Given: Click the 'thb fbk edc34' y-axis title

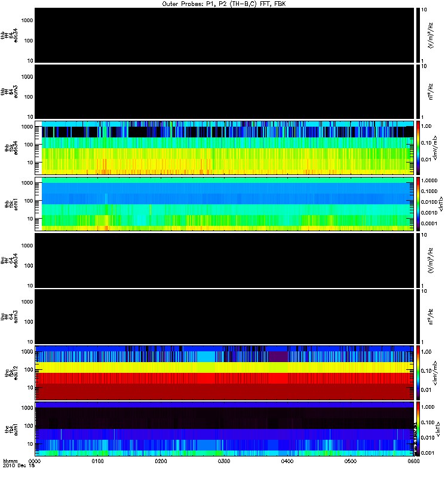Looking at the screenshot, I should [x=11, y=148].
